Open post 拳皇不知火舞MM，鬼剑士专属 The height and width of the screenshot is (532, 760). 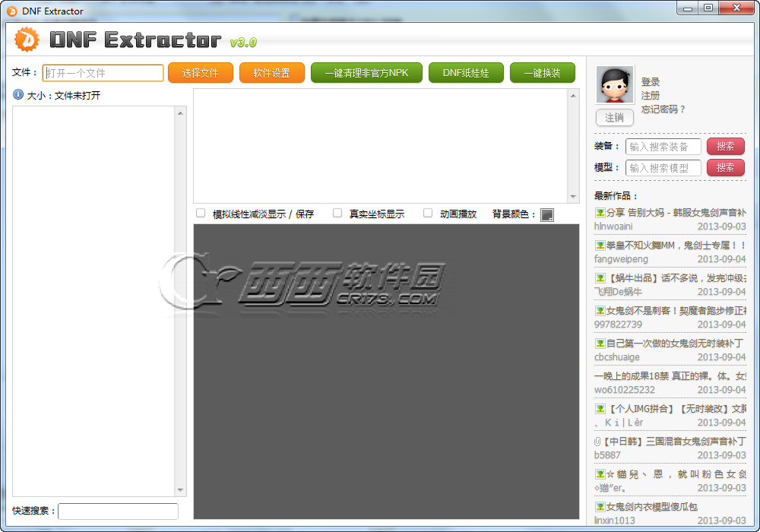676,245
